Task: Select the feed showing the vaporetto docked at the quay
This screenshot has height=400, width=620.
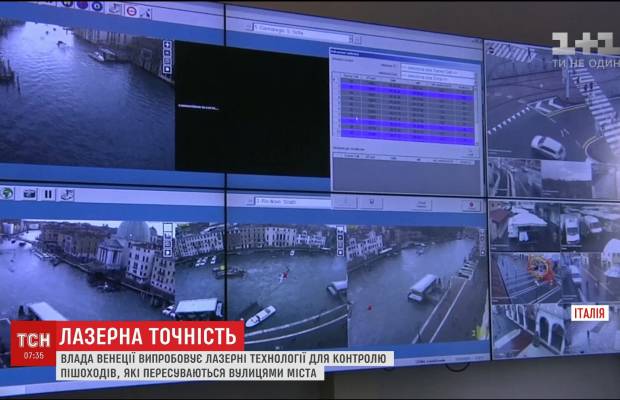Action: (x=416, y=285)
